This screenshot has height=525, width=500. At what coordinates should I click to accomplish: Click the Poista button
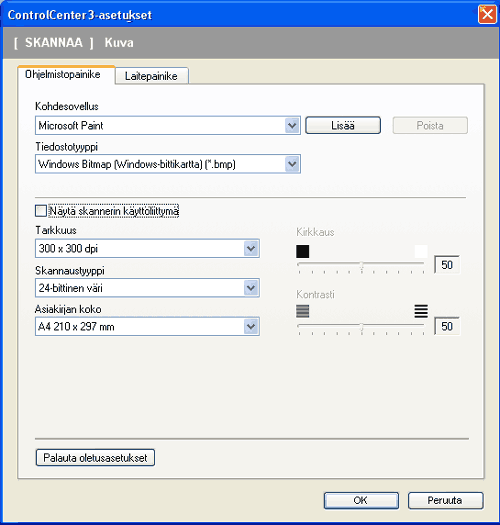(430, 126)
